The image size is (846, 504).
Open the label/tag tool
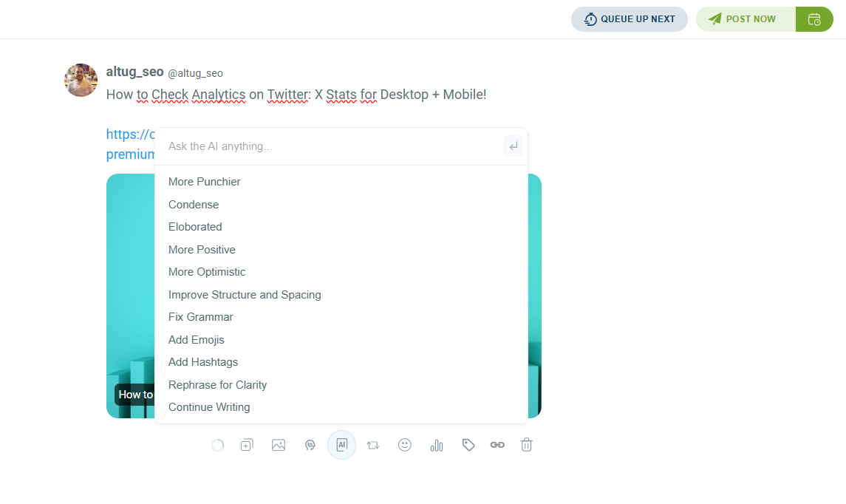pyautogui.click(x=468, y=444)
